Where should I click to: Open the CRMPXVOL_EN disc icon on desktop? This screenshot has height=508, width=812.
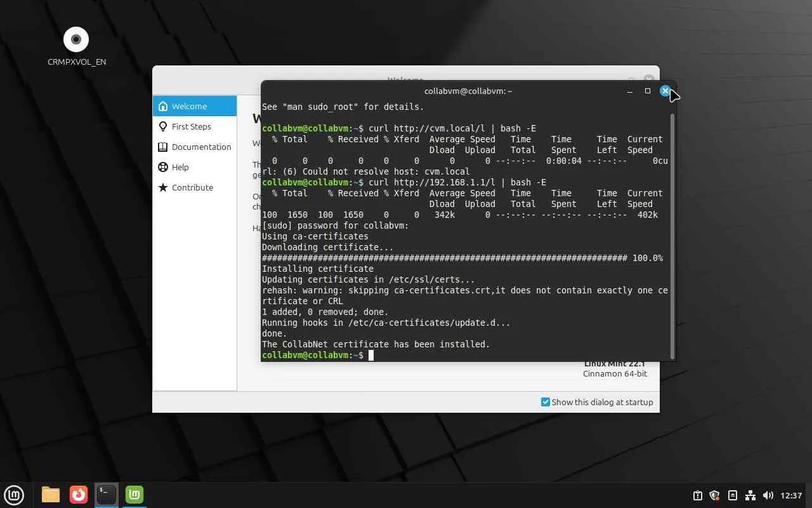(76, 46)
